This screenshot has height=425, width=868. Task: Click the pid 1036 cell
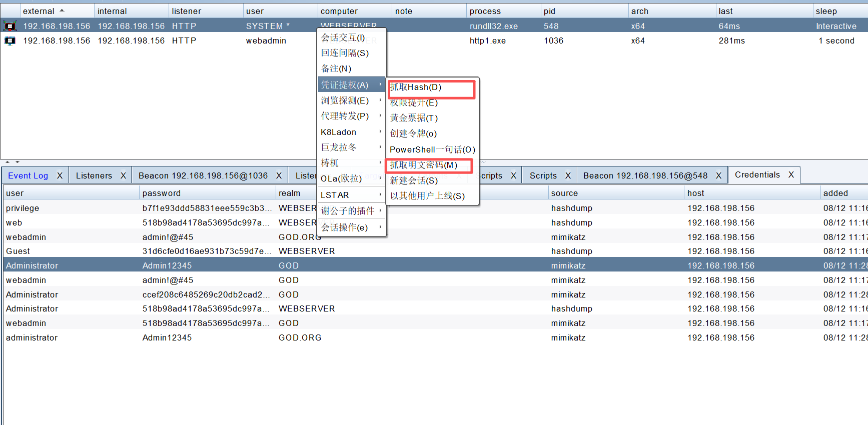554,40
